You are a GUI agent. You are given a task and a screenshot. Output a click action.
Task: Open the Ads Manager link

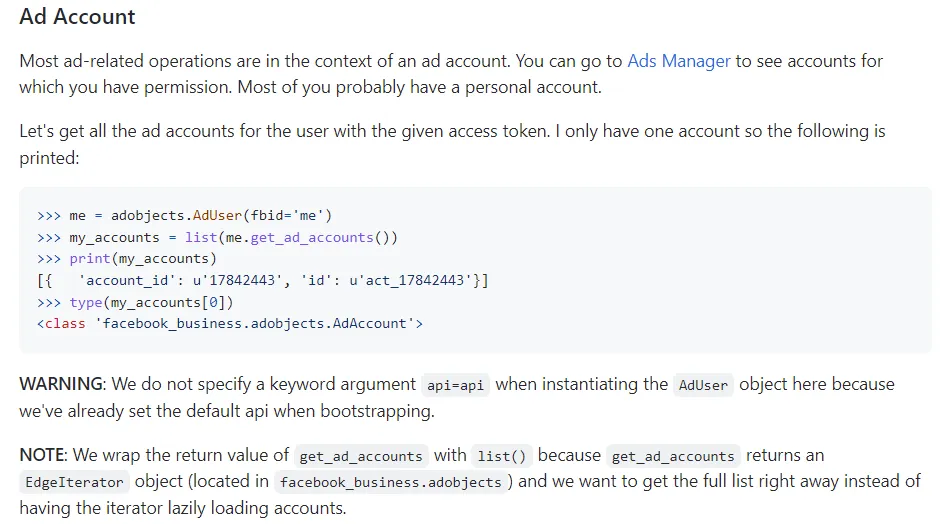[x=678, y=61]
